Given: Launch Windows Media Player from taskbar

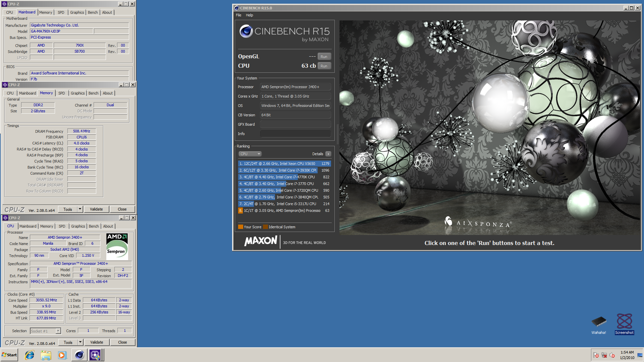Looking at the screenshot, I should tap(62, 355).
